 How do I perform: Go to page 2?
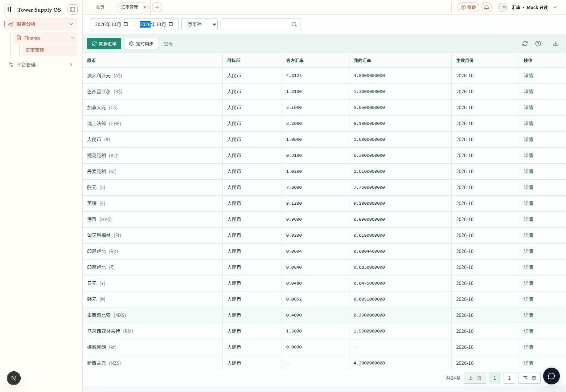[x=509, y=378]
